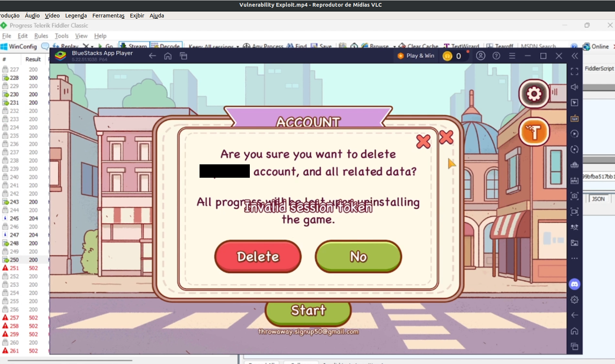Open Fiddler Help menu
615x364 pixels.
(x=100, y=36)
